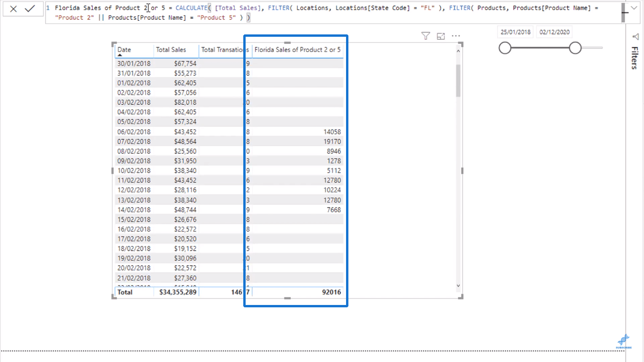Click the scroll up arrow of the table
The width and height of the screenshot is (644, 362).
[x=458, y=50]
